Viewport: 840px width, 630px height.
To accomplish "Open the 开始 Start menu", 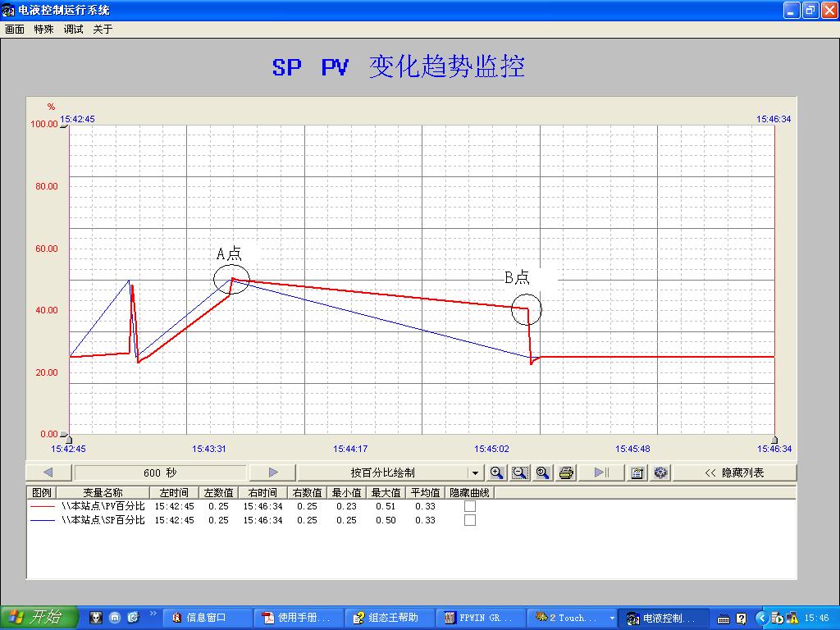I will click(39, 618).
